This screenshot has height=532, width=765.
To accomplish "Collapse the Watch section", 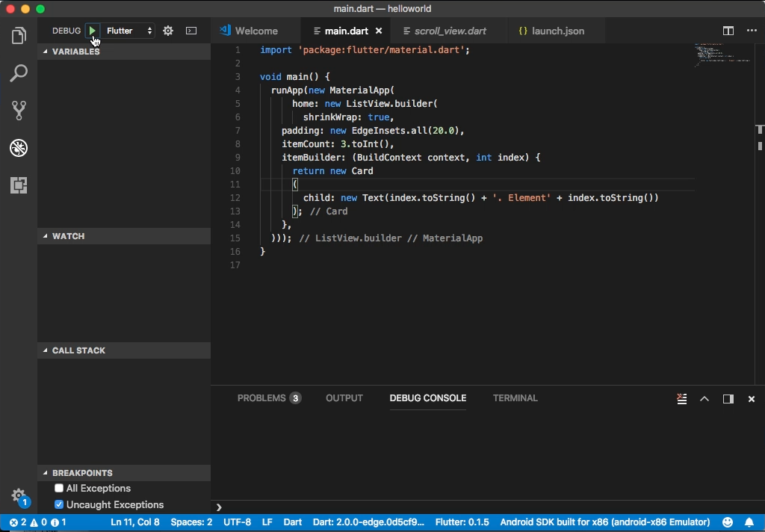I will click(124, 236).
